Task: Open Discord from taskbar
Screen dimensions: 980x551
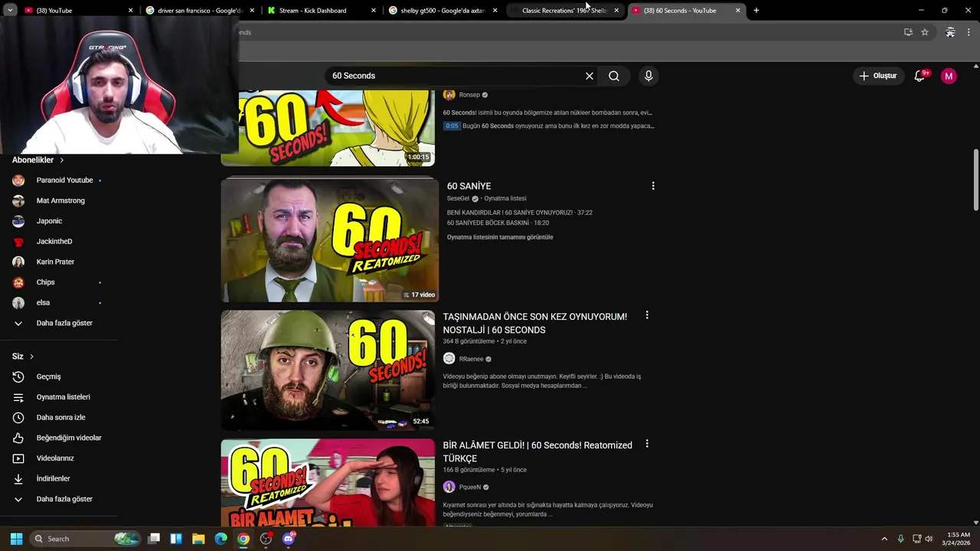Action: [288, 539]
